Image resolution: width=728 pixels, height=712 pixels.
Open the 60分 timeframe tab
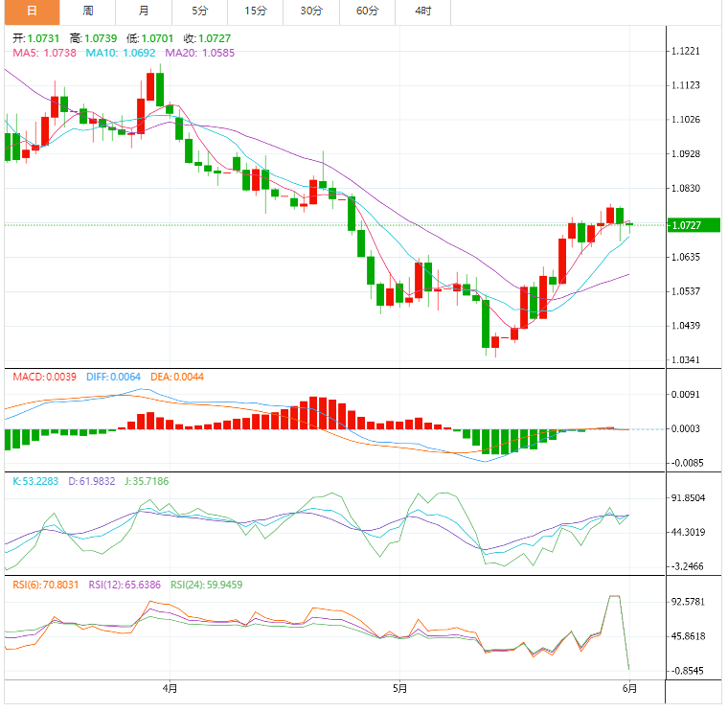(x=367, y=11)
